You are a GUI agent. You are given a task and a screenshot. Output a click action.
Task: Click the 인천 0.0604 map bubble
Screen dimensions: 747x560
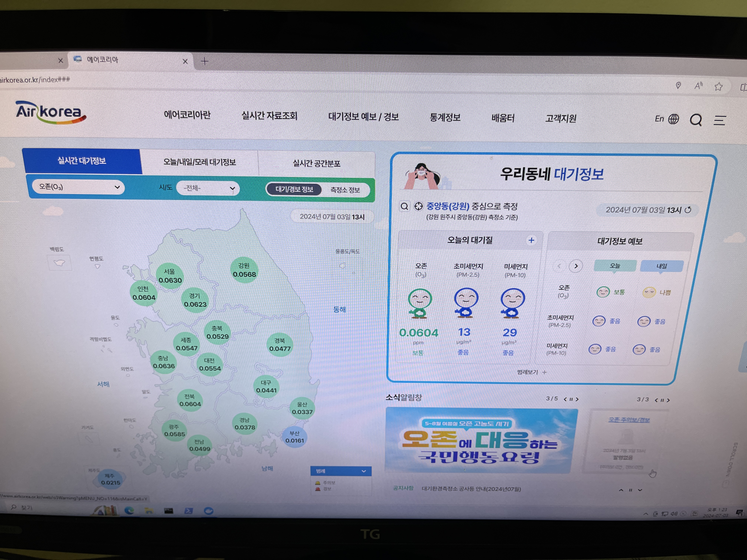pyautogui.click(x=144, y=293)
